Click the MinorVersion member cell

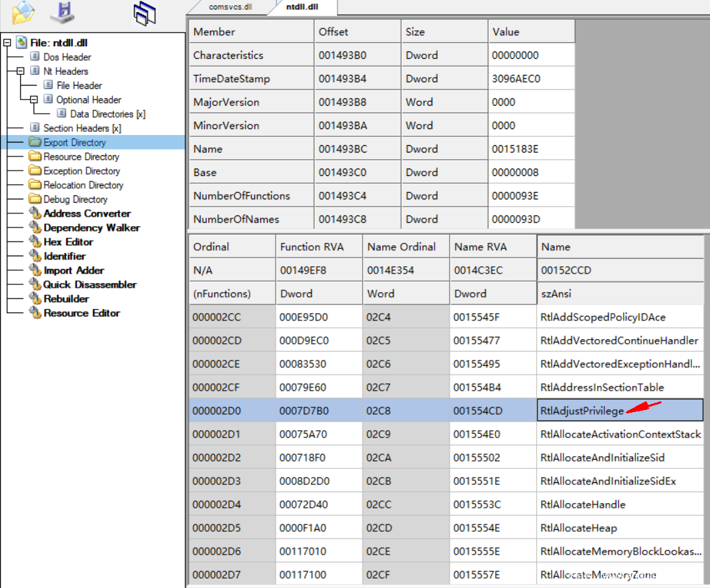click(251, 125)
